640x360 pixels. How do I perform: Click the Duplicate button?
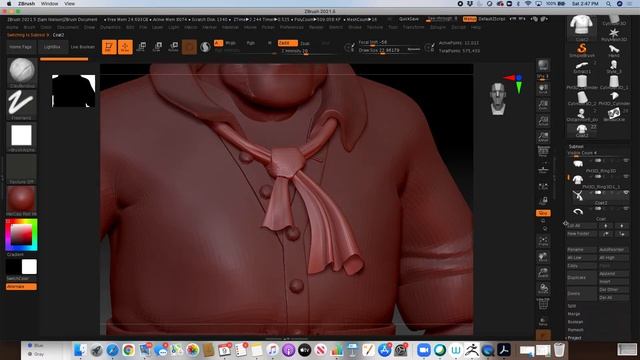tap(582, 278)
